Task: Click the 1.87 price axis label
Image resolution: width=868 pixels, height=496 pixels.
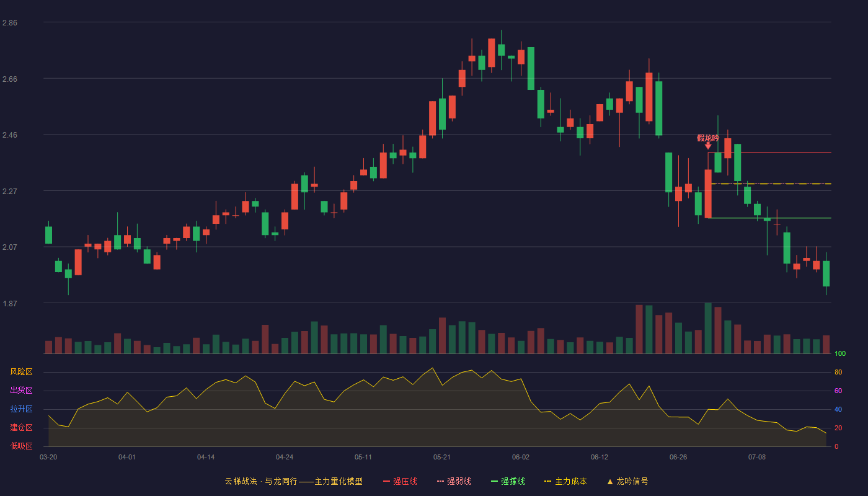Action: pyautogui.click(x=10, y=304)
